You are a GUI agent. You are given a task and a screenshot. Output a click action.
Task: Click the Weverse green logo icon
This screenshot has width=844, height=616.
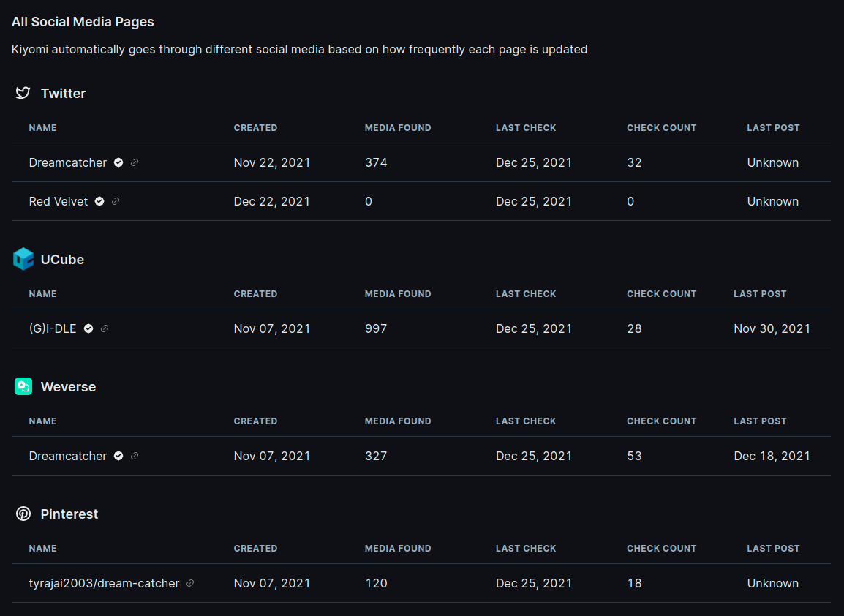coord(23,386)
